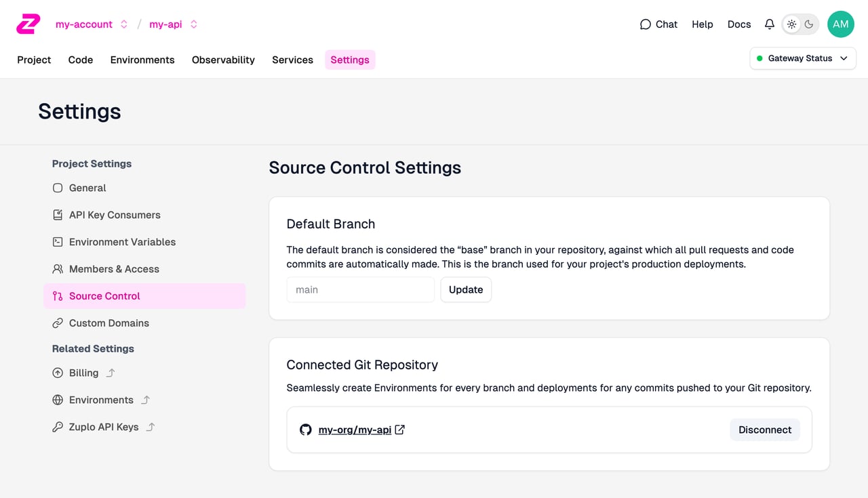The width and height of the screenshot is (868, 498).
Task: Click the GitHub logo icon
Action: (306, 430)
